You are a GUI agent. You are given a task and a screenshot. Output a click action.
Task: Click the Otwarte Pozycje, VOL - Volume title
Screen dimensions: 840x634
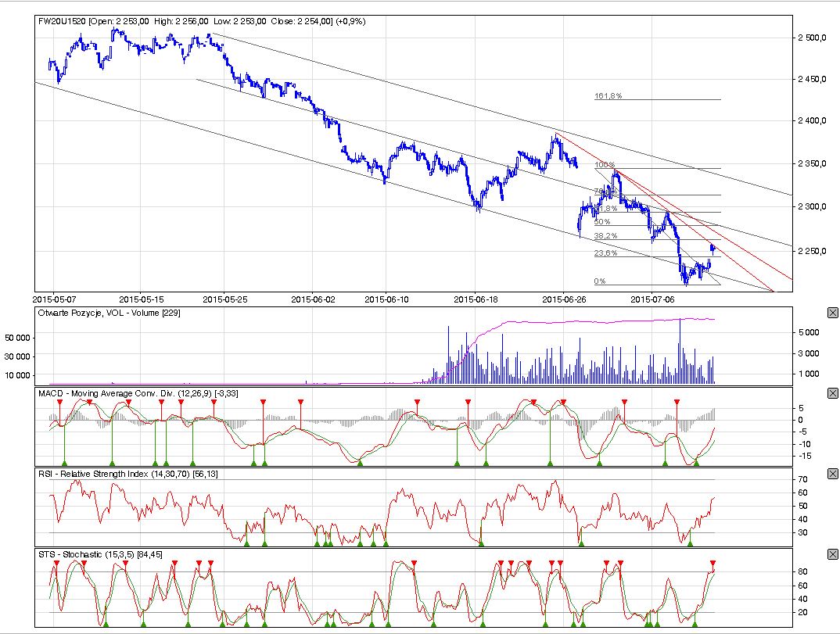coord(109,313)
